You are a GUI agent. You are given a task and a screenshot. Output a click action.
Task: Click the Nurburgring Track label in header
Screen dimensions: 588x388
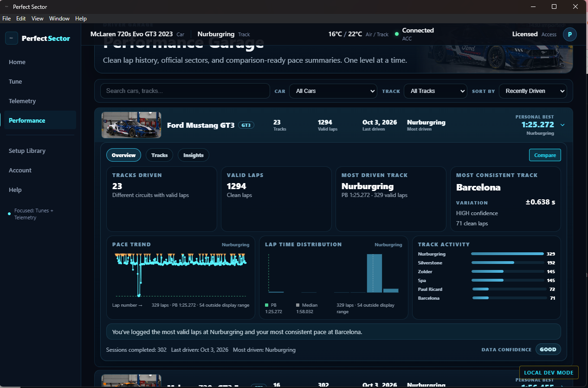(x=224, y=34)
